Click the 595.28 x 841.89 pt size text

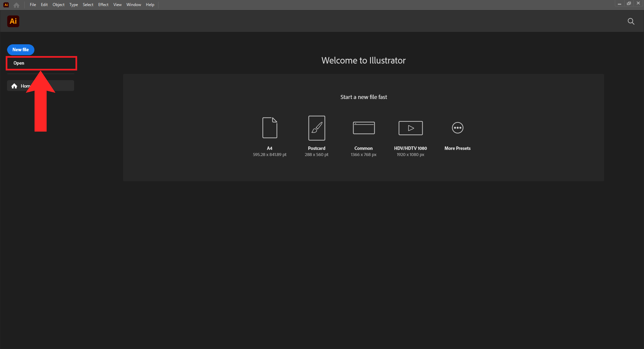pyautogui.click(x=270, y=155)
